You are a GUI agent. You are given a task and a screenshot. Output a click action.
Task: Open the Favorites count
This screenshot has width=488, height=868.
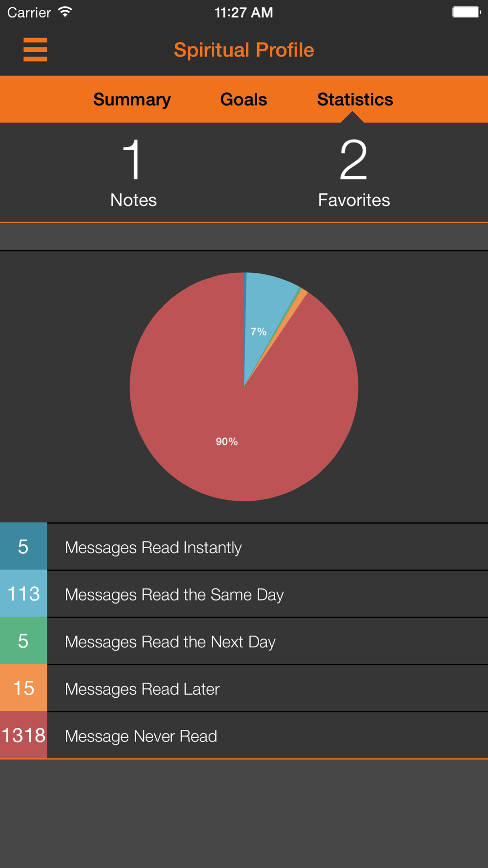pyautogui.click(x=354, y=173)
